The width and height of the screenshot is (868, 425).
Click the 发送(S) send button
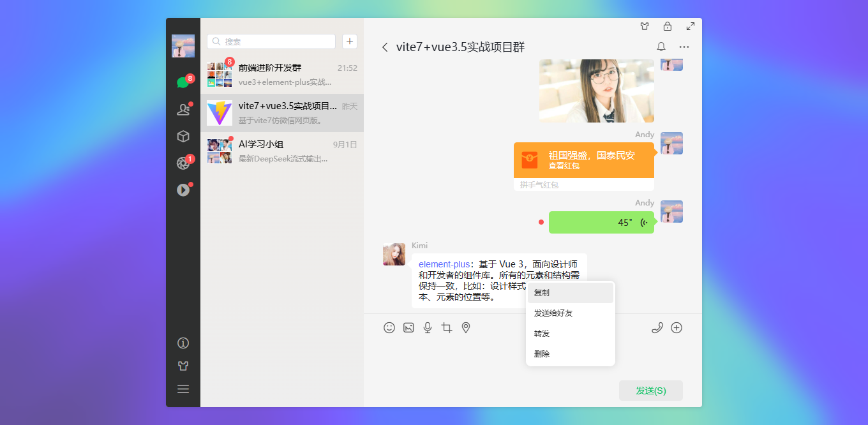point(650,390)
